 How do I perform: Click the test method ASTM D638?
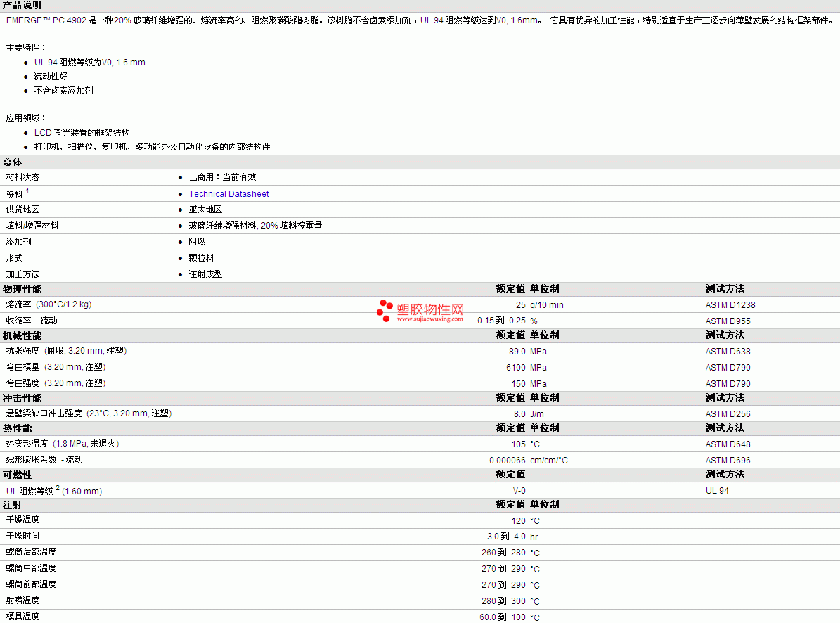(728, 352)
